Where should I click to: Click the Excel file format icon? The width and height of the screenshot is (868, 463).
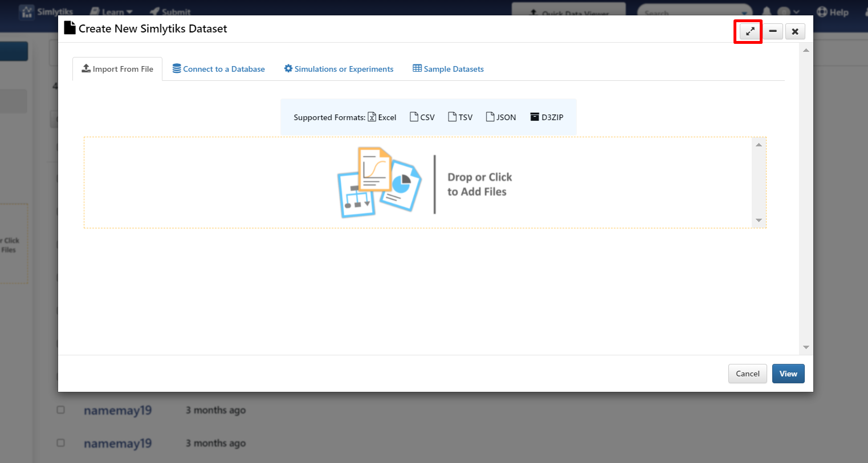click(372, 117)
